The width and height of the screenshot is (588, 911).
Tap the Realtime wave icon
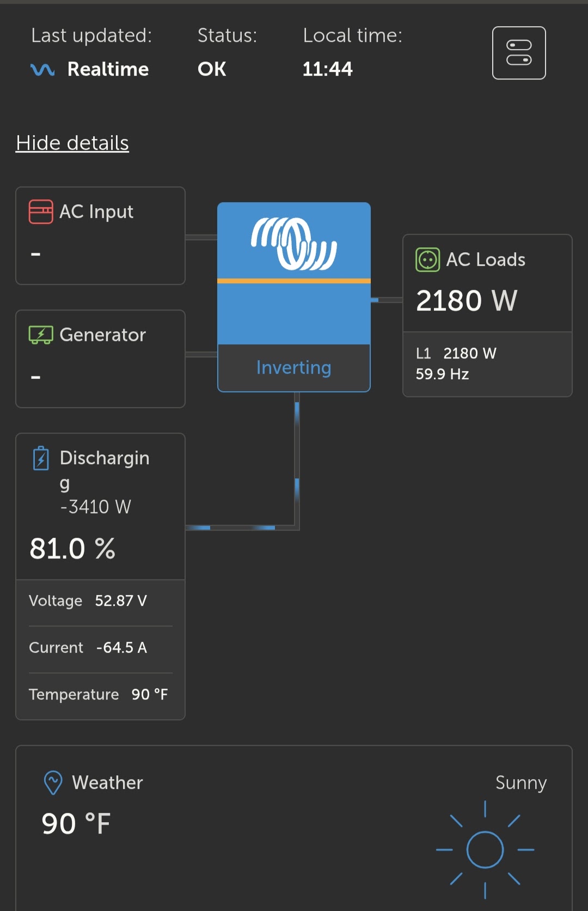tap(42, 69)
